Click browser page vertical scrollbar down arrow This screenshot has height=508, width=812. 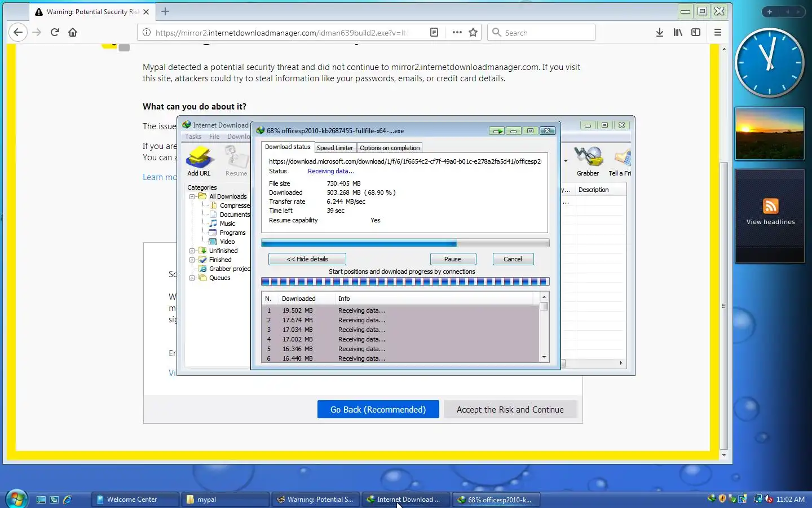tap(724, 455)
